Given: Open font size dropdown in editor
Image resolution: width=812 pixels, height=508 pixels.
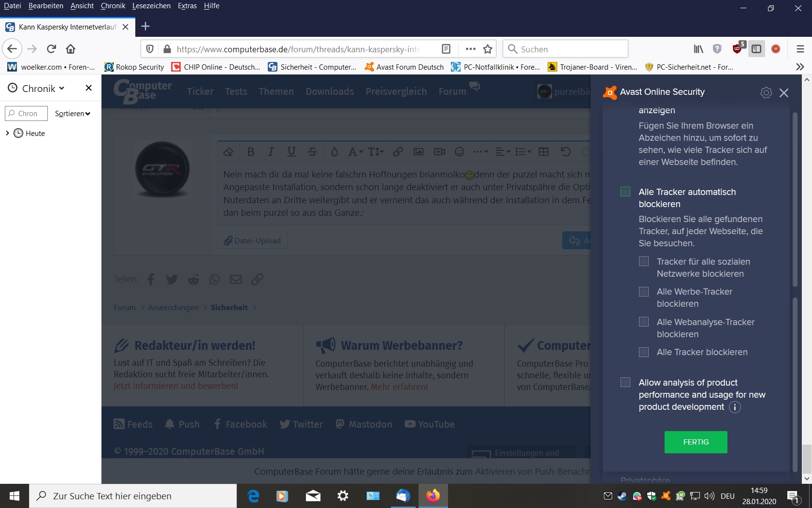Looking at the screenshot, I should click(376, 152).
